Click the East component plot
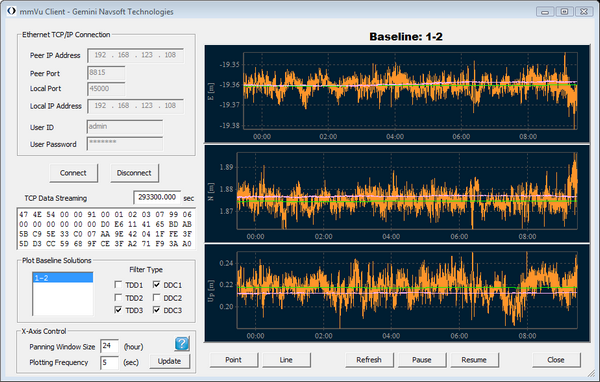The height and width of the screenshot is (382, 600). click(x=397, y=94)
